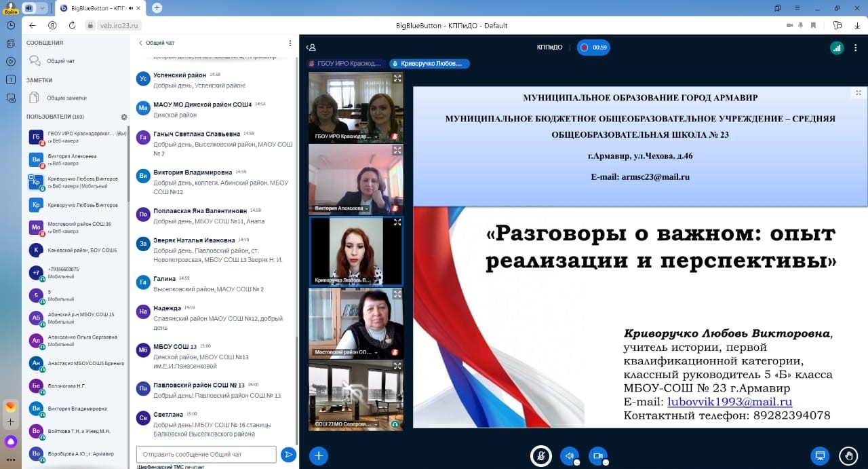Click the chat message input field
Image resolution: width=868 pixels, height=469 pixels.
(x=206, y=454)
